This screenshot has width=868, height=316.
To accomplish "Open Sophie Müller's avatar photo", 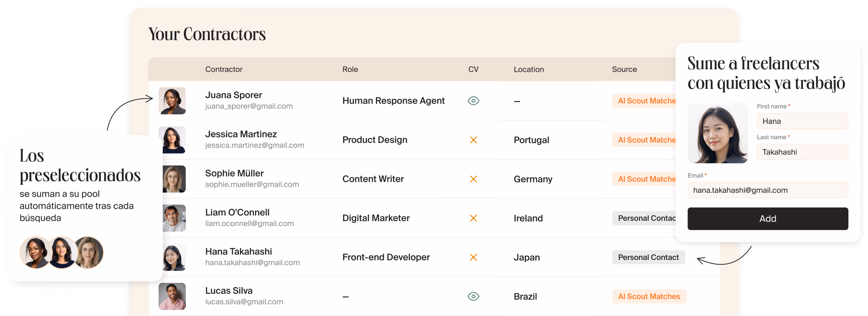I will [x=174, y=179].
